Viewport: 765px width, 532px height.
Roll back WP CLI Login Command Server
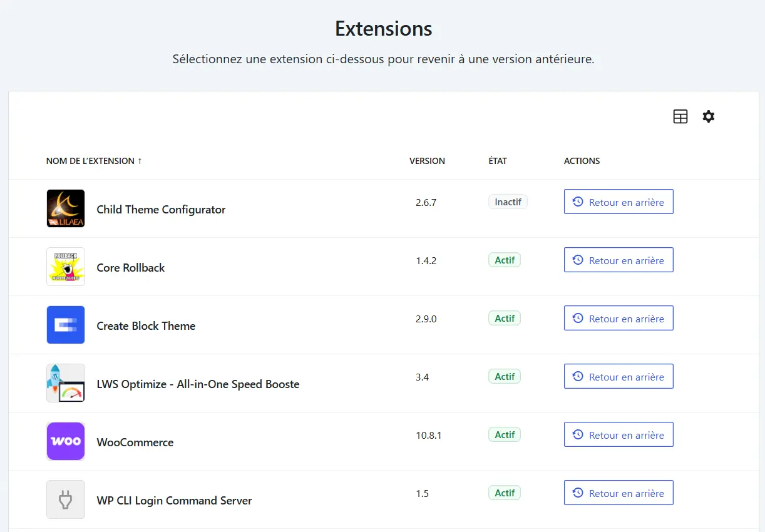pyautogui.click(x=619, y=493)
